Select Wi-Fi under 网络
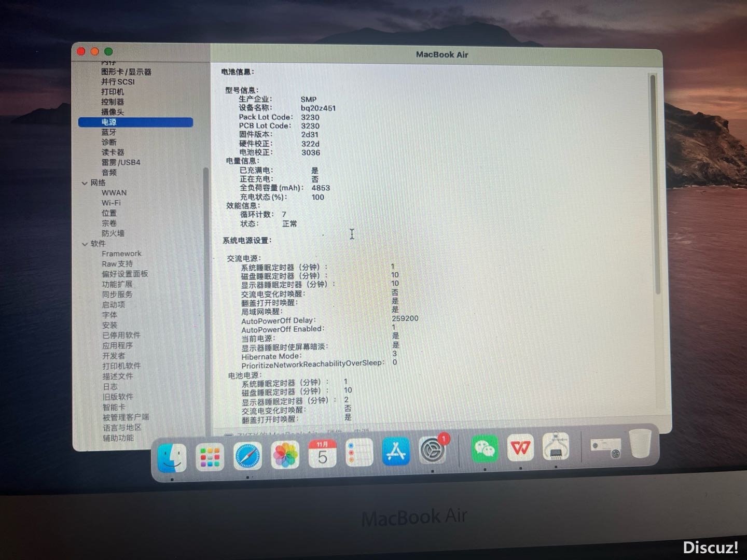747x560 pixels. pos(111,203)
